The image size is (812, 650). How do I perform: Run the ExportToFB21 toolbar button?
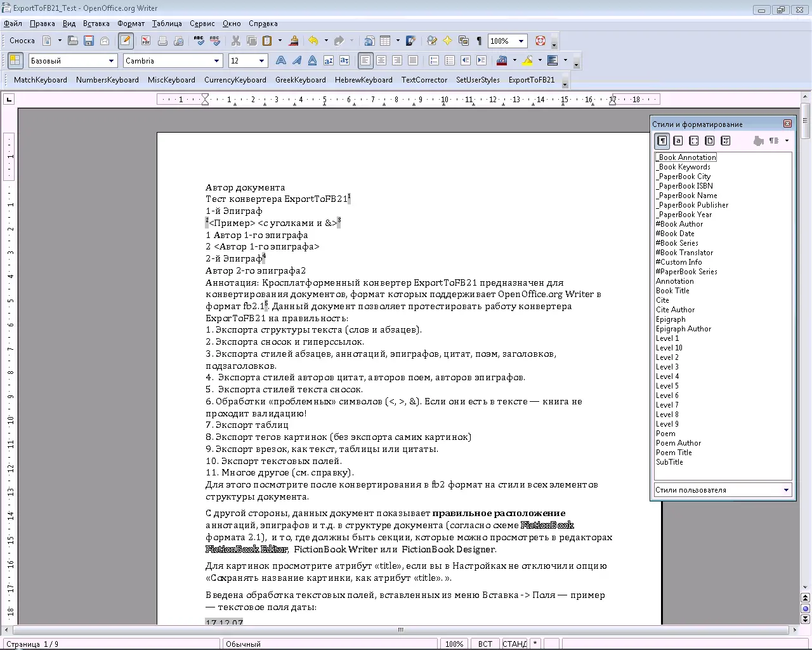coord(532,80)
